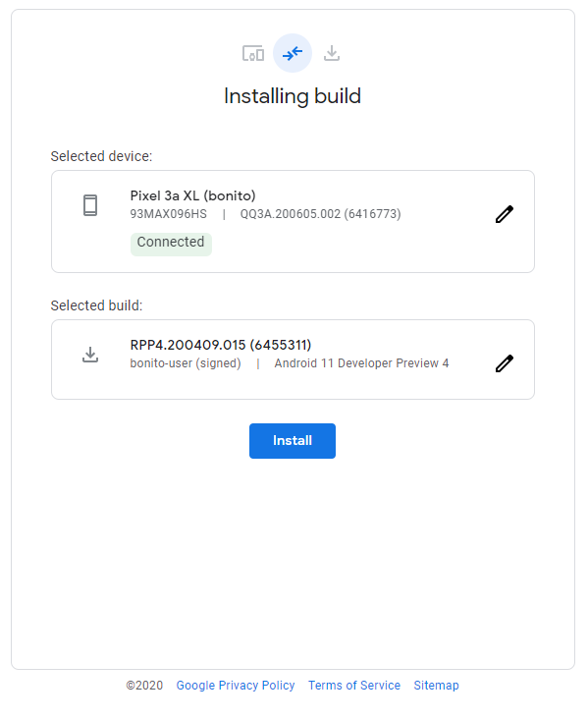Viewport: 588px width, 719px height.
Task: Click the download icon in build card
Action: (90, 355)
